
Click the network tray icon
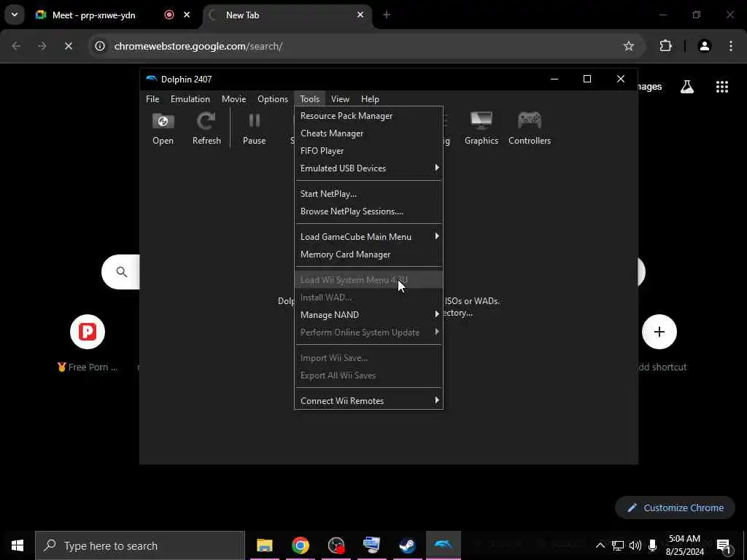pyautogui.click(x=618, y=545)
